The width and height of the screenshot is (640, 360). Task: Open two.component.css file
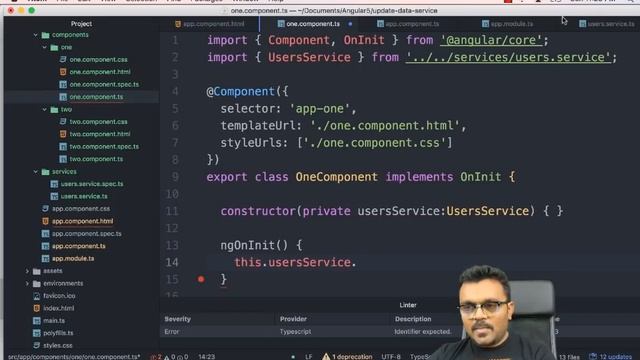[x=98, y=122]
